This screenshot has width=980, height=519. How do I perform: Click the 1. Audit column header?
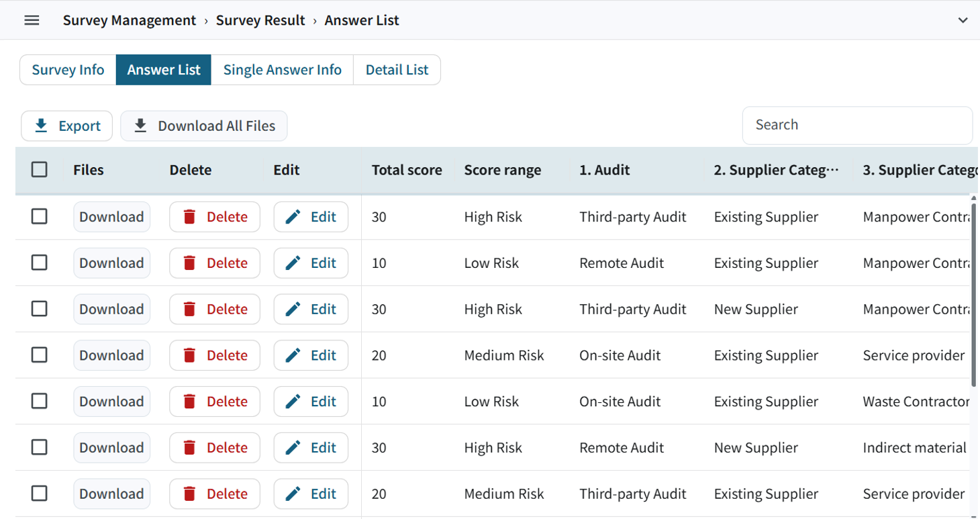pos(605,170)
